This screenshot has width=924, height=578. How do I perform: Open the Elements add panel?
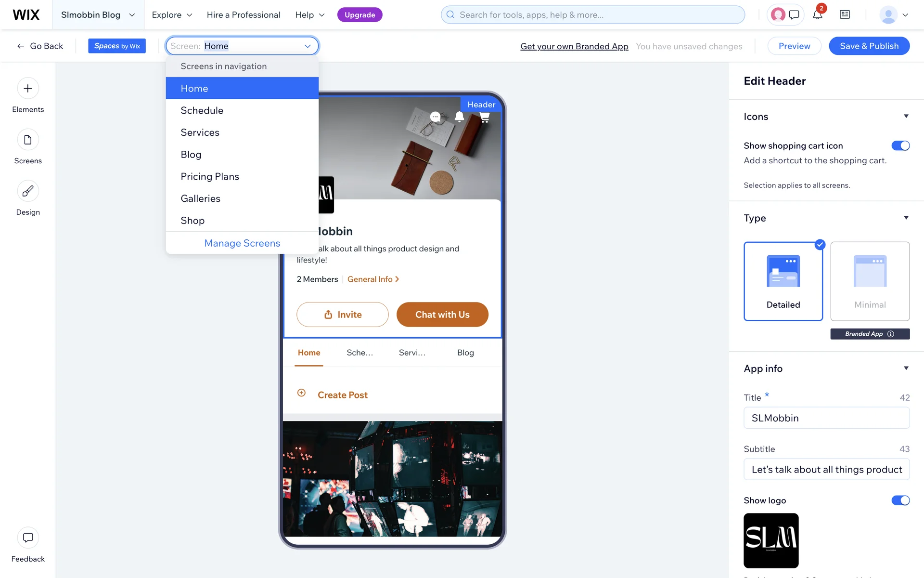28,89
